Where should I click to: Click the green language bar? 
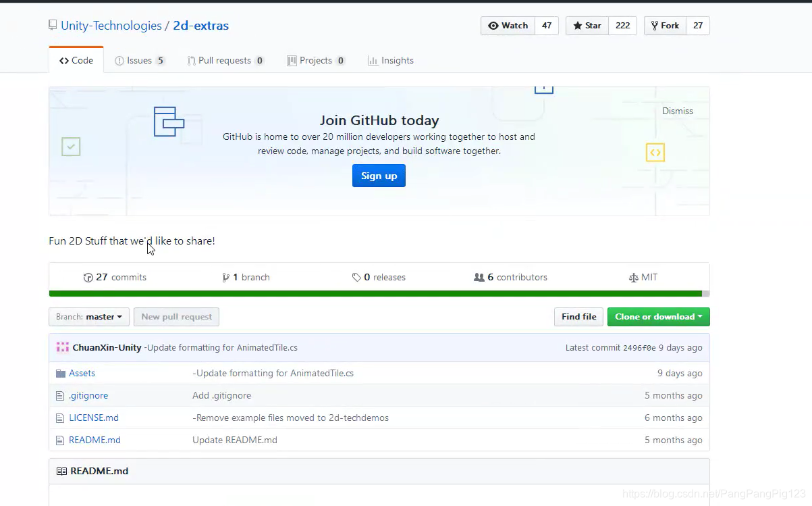pyautogui.click(x=375, y=294)
